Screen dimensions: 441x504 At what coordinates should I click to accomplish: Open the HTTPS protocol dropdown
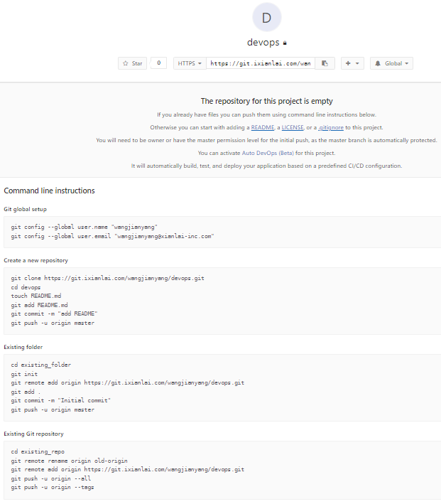(190, 63)
